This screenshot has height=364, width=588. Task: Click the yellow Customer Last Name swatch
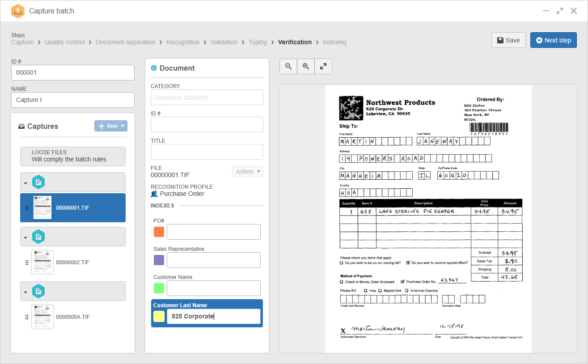click(159, 316)
